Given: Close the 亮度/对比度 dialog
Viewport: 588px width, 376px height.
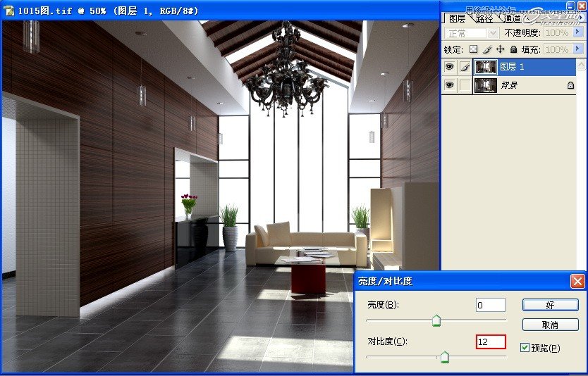Looking at the screenshot, I should coord(577,281).
